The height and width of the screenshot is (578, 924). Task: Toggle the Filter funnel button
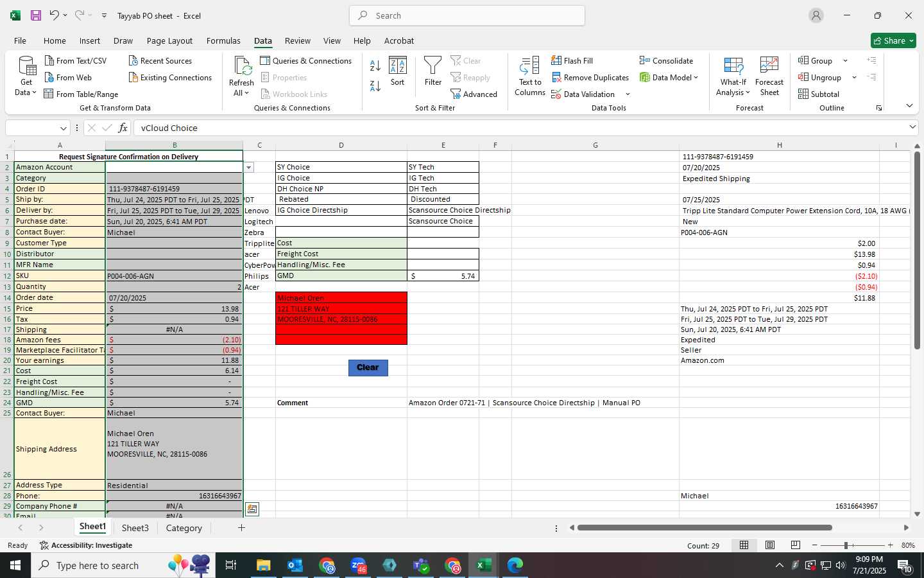point(433,72)
